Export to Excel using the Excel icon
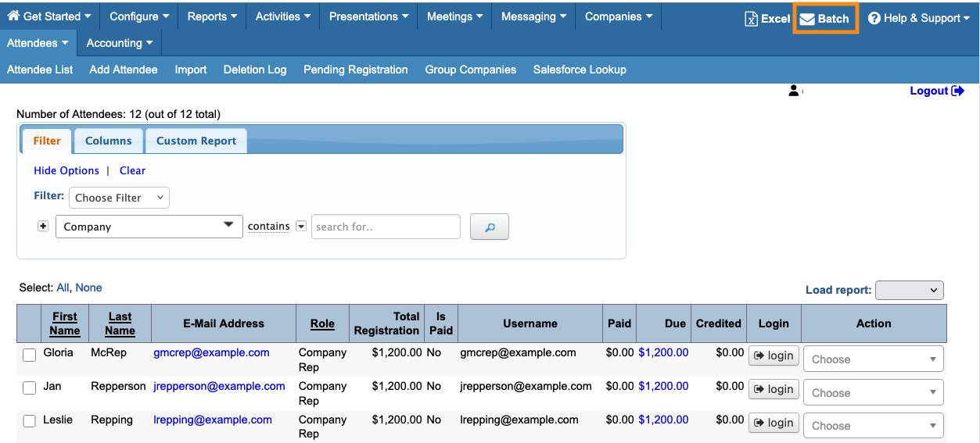The image size is (980, 443). click(751, 19)
